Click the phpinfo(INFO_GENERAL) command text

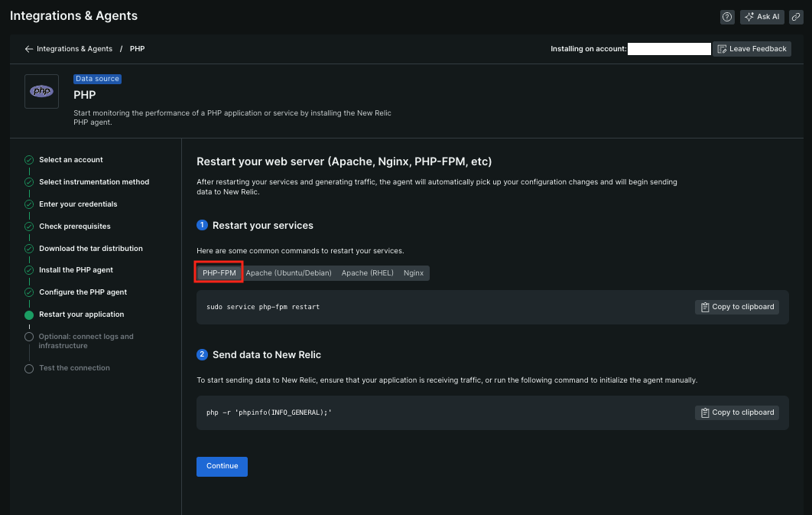point(269,413)
